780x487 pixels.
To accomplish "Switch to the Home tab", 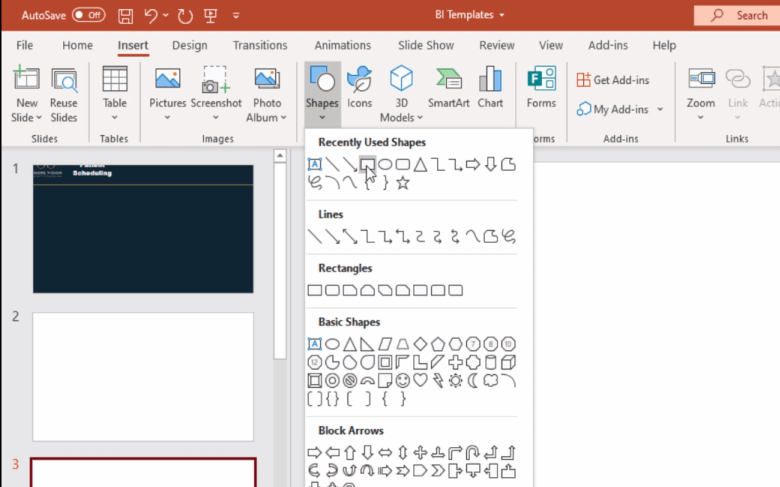I will [77, 45].
